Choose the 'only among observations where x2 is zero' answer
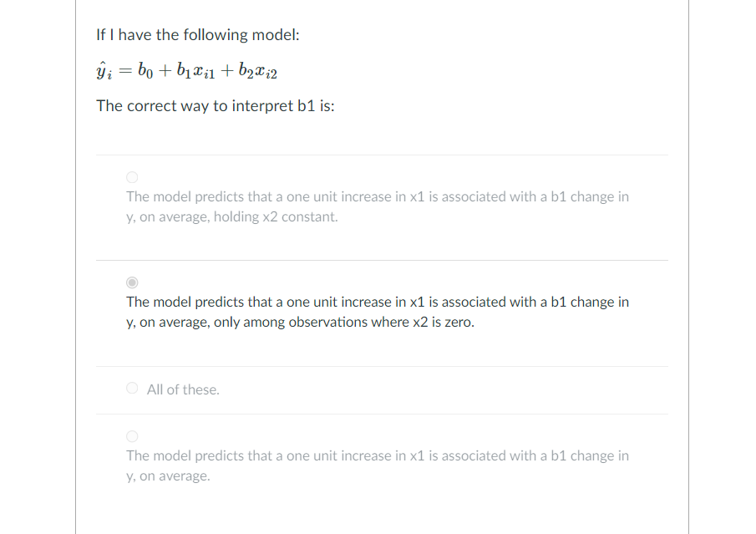Image resolution: width=756 pixels, height=534 pixels. (x=376, y=311)
